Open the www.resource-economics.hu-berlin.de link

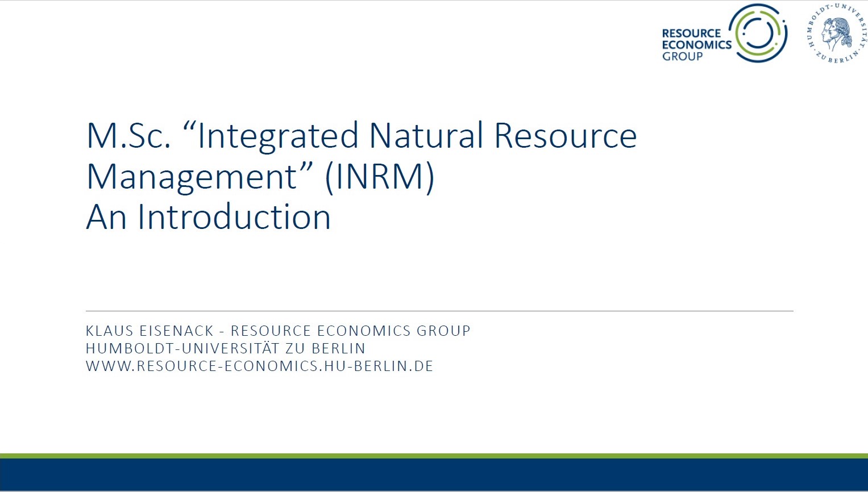coord(260,366)
